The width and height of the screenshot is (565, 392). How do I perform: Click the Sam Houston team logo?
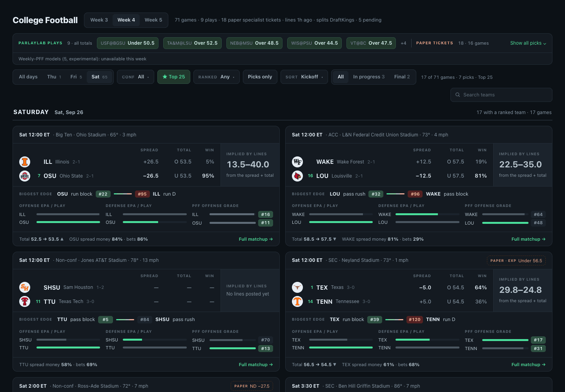tap(25, 287)
